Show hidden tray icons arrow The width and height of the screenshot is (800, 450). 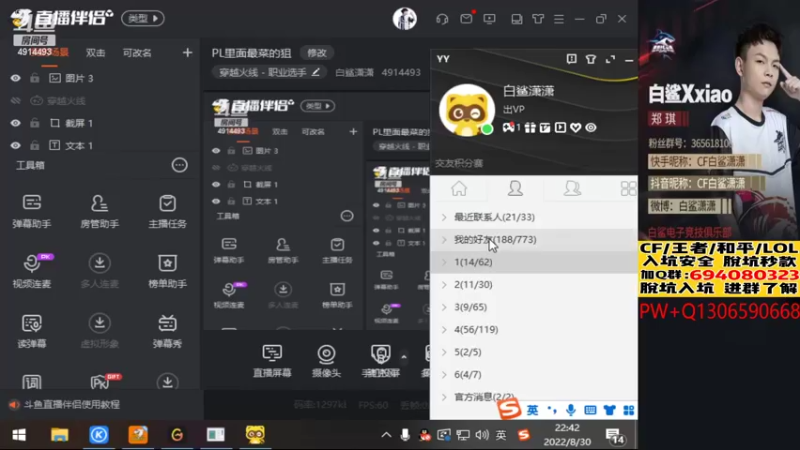(x=386, y=435)
